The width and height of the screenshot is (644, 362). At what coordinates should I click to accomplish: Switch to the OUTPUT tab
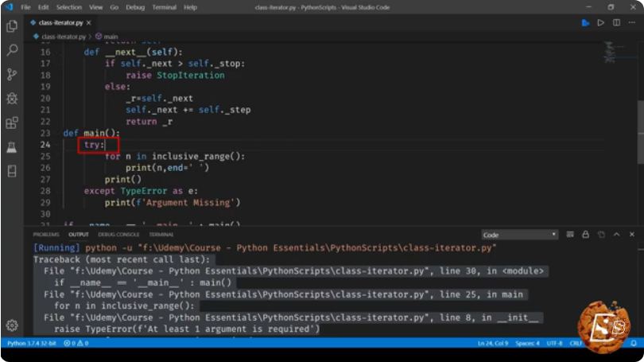coord(79,235)
